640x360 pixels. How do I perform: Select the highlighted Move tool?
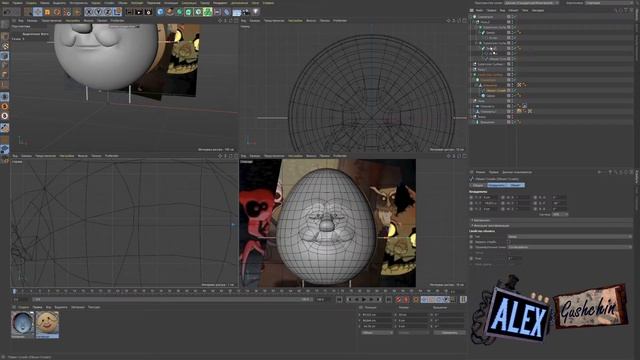click(x=38, y=12)
